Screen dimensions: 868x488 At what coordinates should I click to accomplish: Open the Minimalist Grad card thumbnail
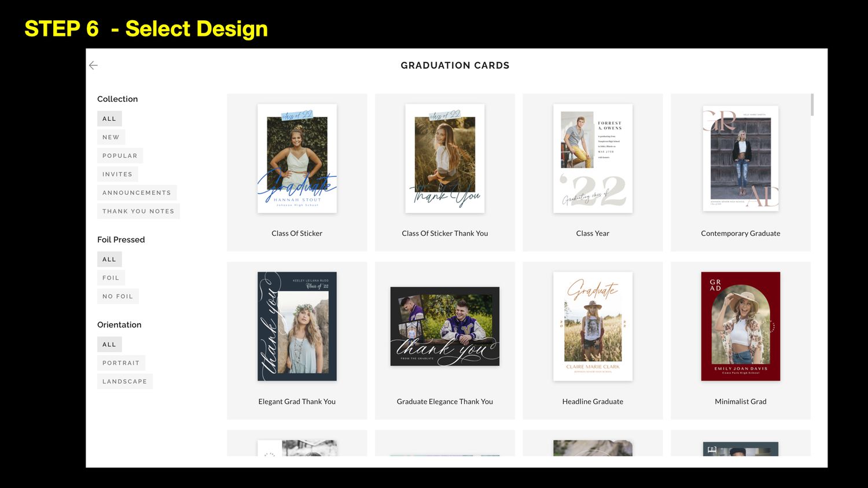[741, 326]
